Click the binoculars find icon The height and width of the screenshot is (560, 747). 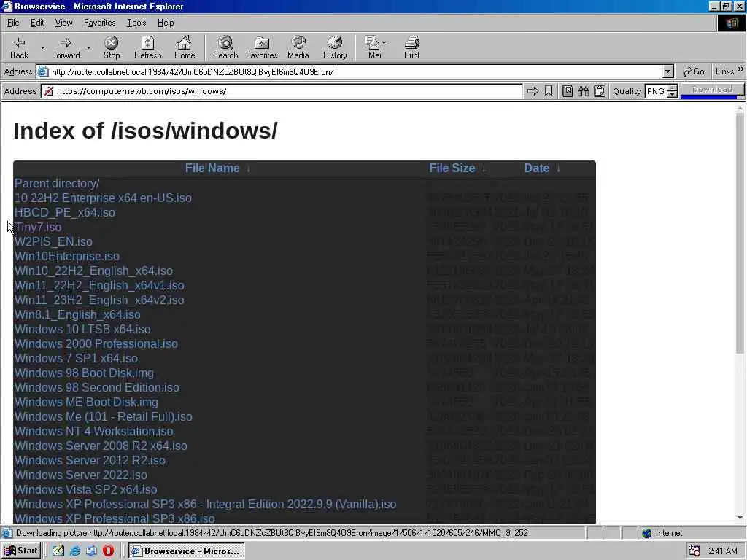pos(584,91)
